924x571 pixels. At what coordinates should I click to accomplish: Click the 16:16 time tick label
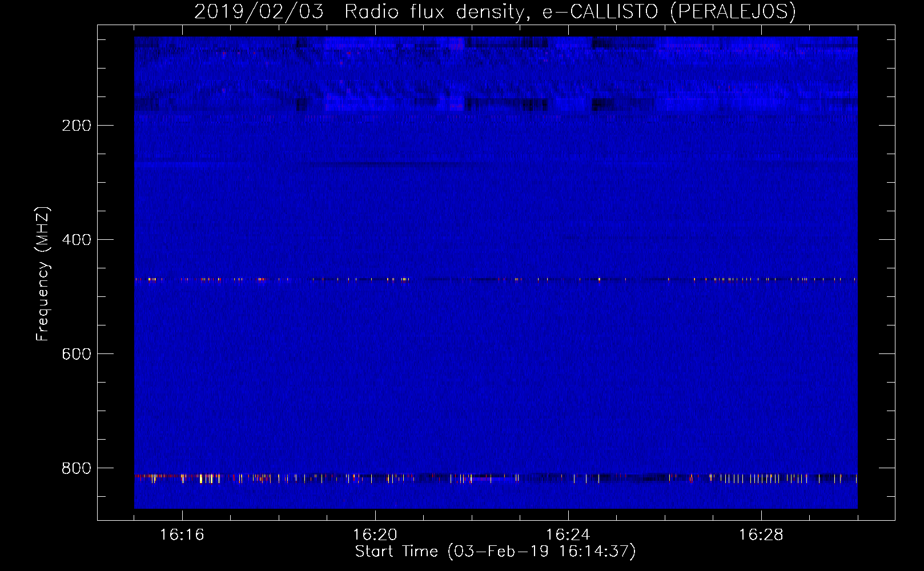click(x=182, y=535)
